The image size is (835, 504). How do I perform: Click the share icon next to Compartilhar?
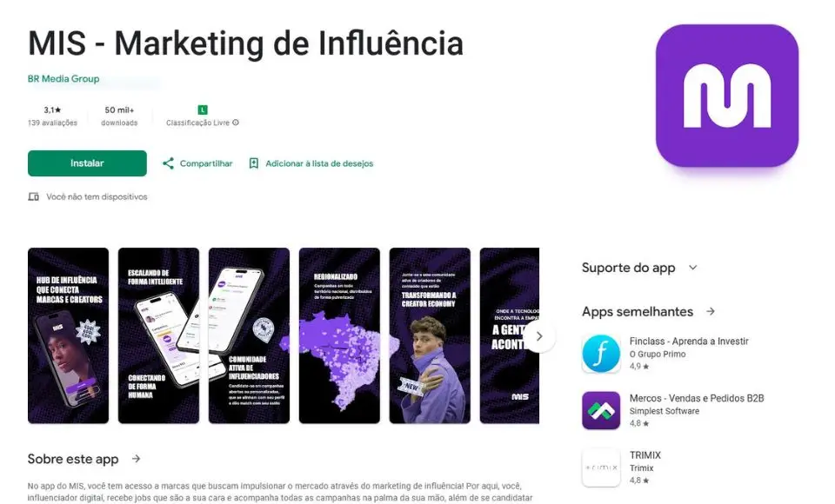tap(168, 163)
